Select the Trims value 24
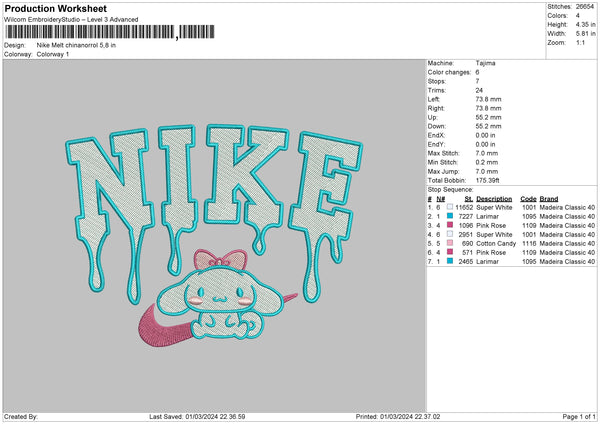 click(479, 90)
